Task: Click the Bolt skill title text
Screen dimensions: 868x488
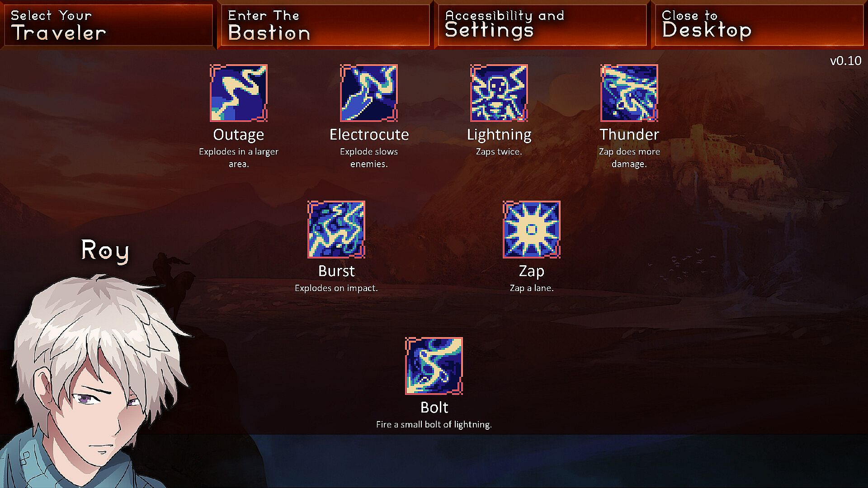Action: click(434, 408)
